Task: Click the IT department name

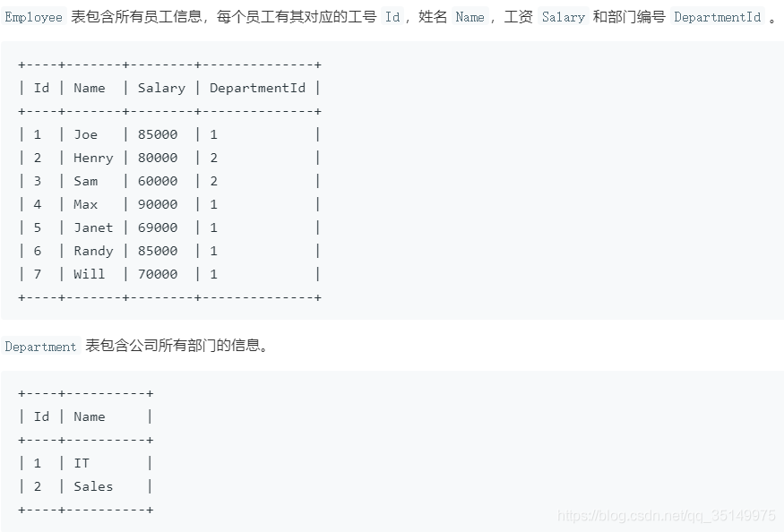Action: [x=82, y=462]
